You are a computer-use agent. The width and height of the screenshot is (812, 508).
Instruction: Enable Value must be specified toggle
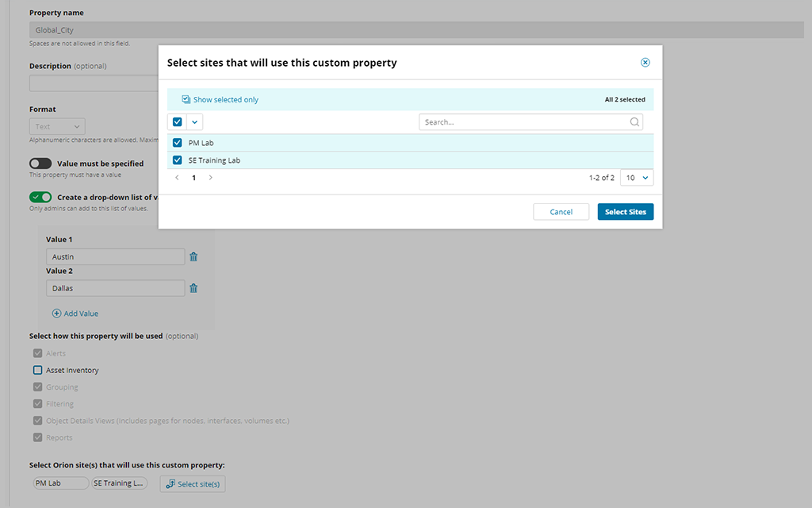(x=40, y=162)
